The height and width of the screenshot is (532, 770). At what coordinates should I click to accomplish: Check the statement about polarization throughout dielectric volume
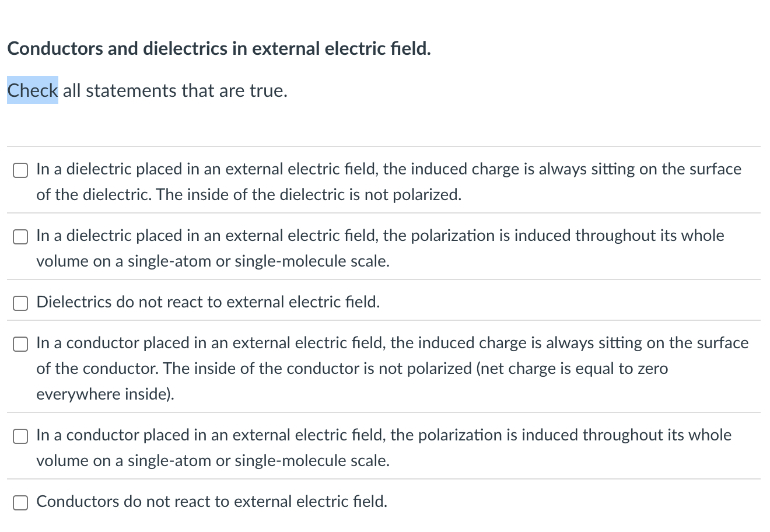coord(20,237)
